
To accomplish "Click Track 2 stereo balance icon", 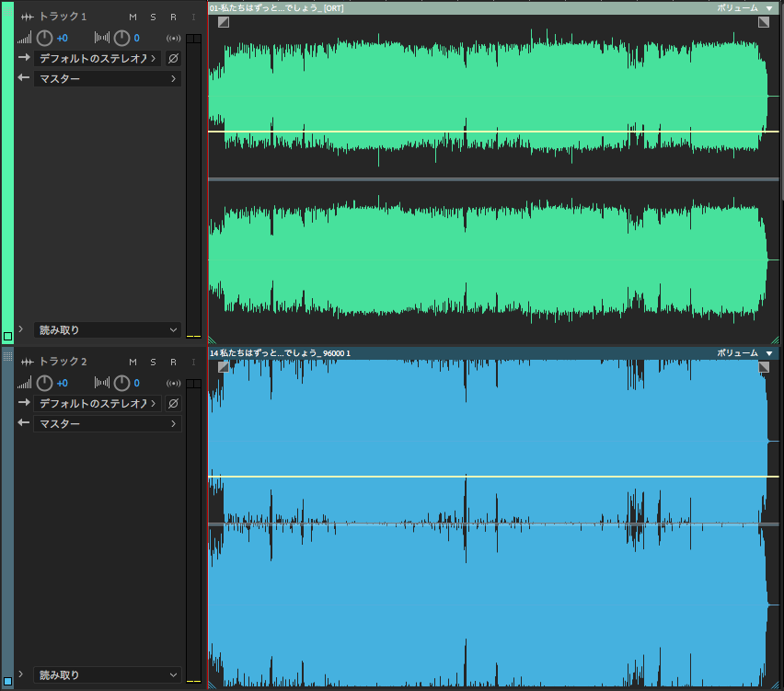I will (102, 383).
